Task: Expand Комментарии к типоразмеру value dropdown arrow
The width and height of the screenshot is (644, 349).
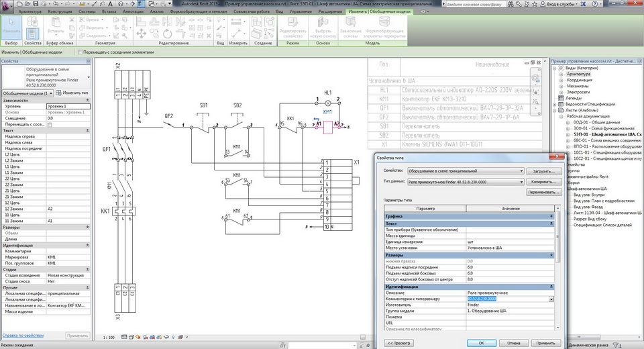Action: [x=551, y=299]
